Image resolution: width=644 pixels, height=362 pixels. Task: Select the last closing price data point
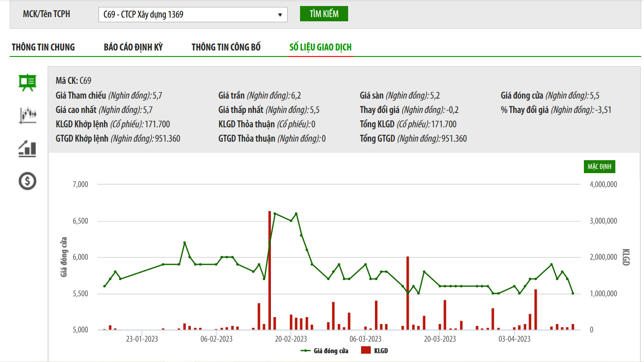(x=573, y=293)
